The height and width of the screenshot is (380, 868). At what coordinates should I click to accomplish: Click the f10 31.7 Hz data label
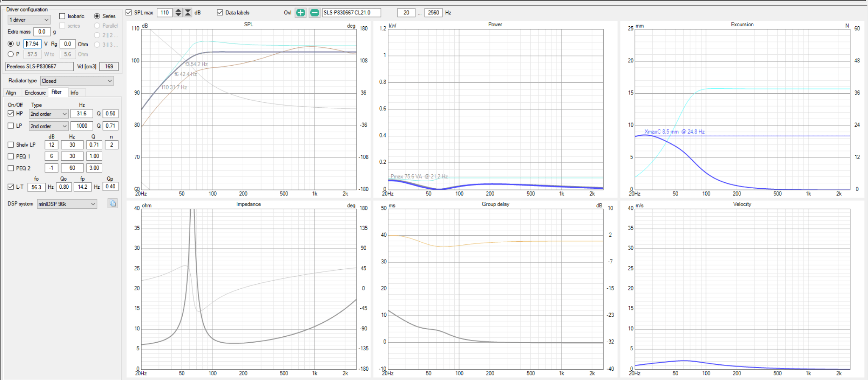174,87
